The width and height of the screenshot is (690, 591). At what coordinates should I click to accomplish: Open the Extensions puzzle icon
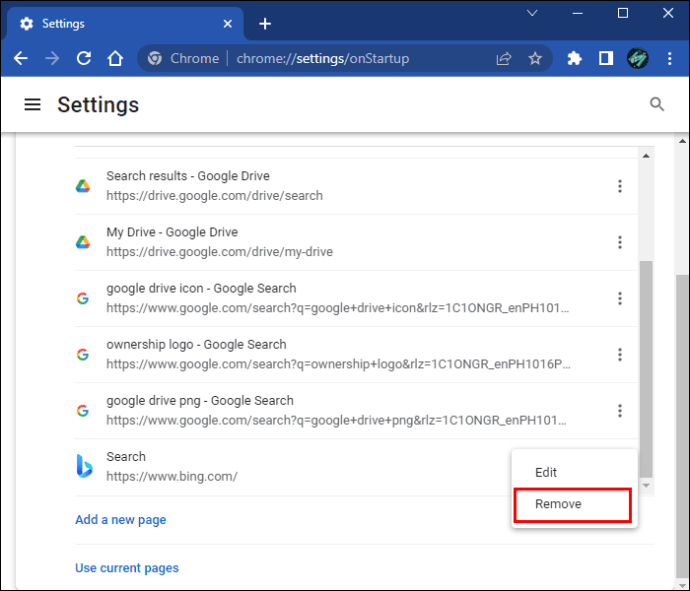pos(574,59)
